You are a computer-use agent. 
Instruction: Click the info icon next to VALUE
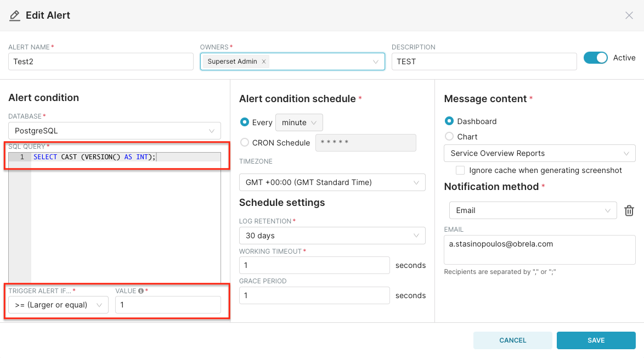[141, 291]
